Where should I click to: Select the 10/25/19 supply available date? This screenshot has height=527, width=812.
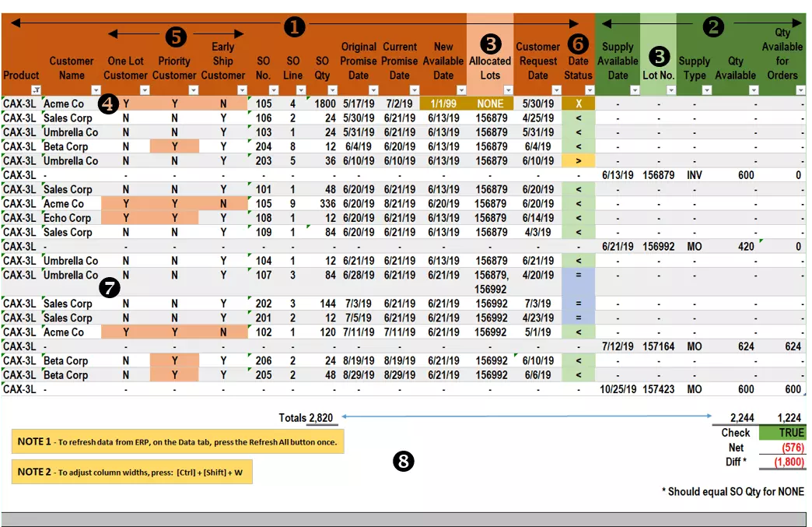coord(618,389)
